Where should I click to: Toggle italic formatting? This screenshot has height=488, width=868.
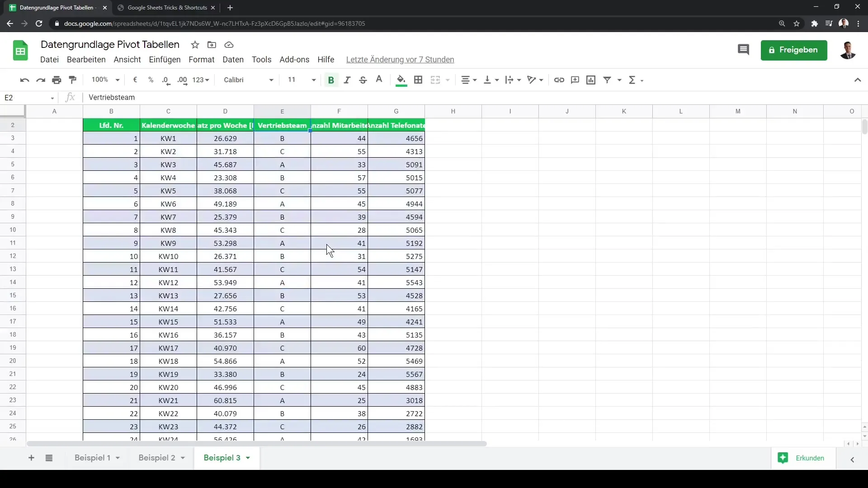click(347, 80)
